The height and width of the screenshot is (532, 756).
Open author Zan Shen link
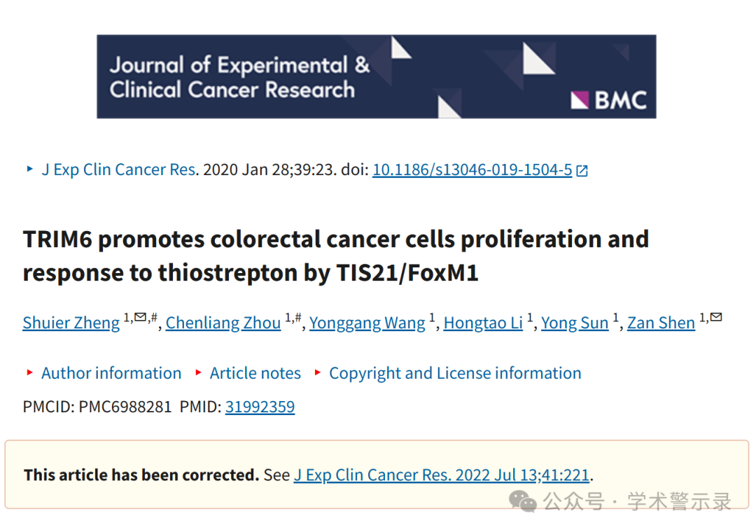661,323
